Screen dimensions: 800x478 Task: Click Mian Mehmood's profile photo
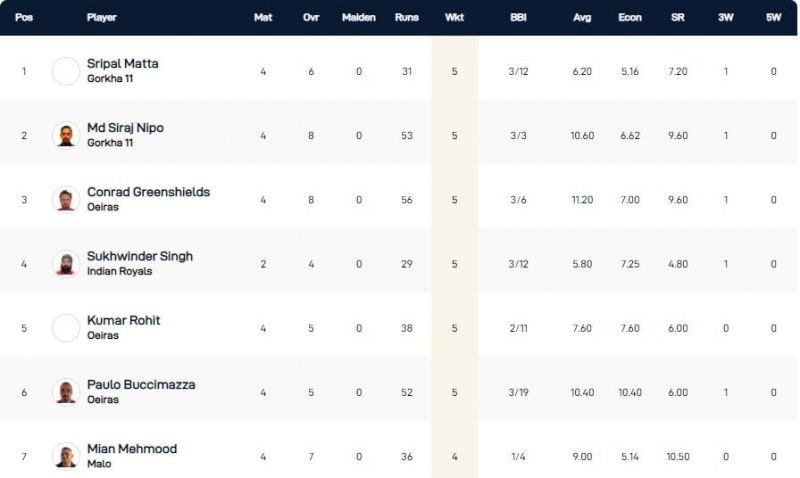click(66, 455)
